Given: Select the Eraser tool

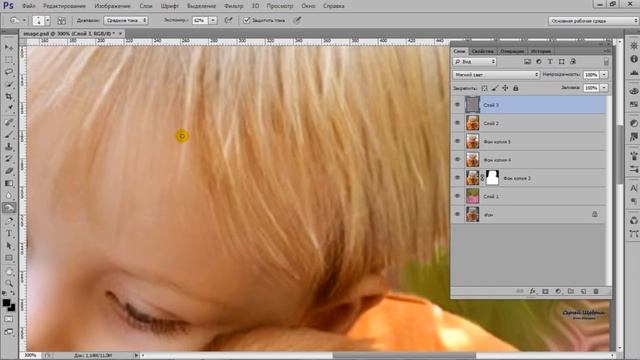Looking at the screenshot, I should point(9,171).
